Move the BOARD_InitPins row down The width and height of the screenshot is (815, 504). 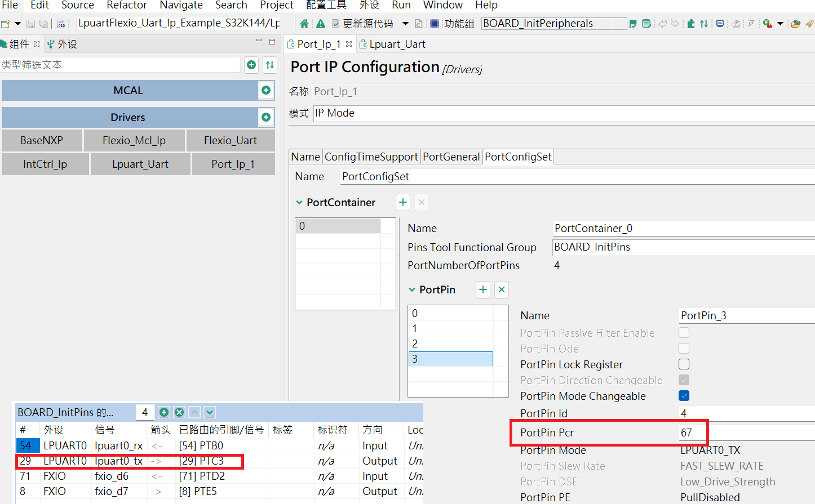point(210,412)
